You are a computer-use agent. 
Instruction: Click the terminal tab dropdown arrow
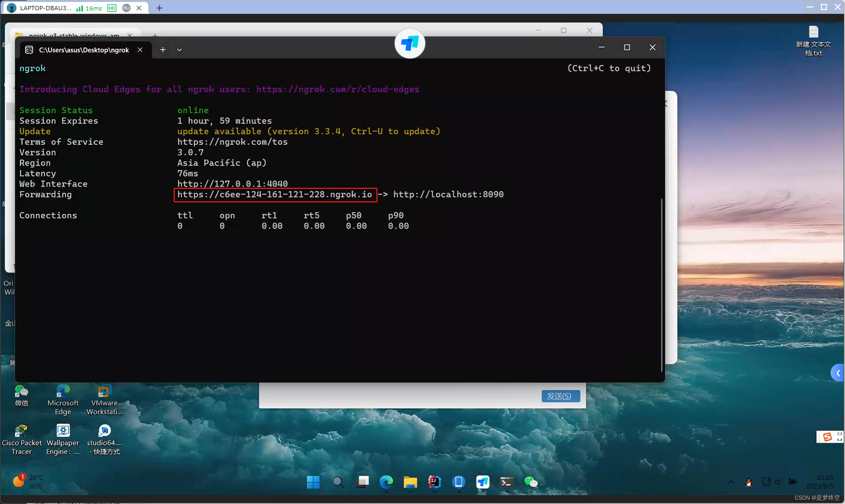[179, 50]
